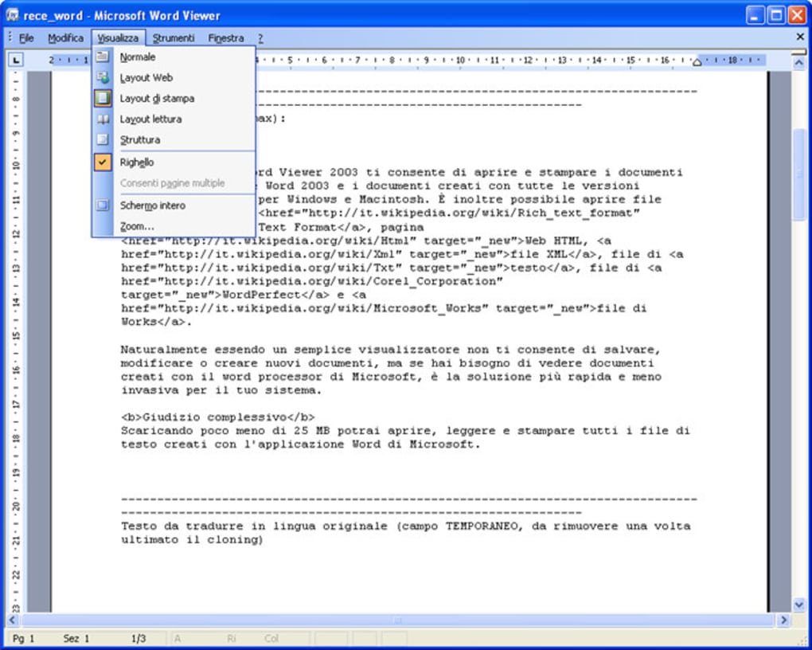This screenshot has width=812, height=650.
Task: Open the ? help menu
Action: [260, 37]
